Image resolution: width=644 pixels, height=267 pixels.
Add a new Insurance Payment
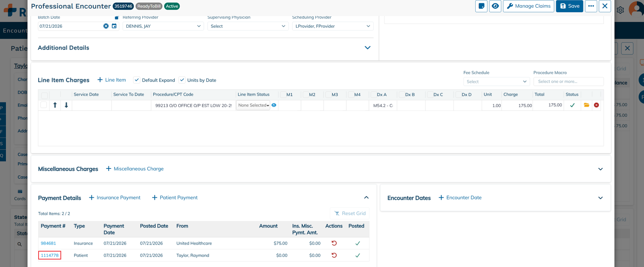(115, 197)
